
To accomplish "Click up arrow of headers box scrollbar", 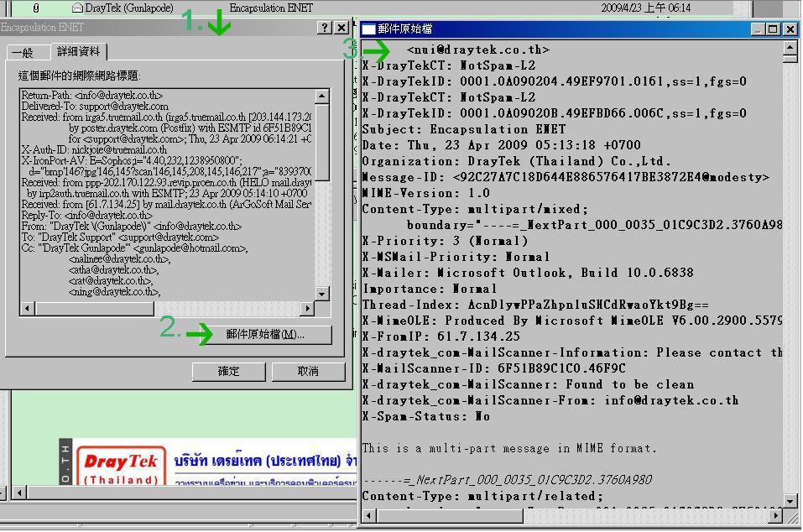I will [321, 96].
